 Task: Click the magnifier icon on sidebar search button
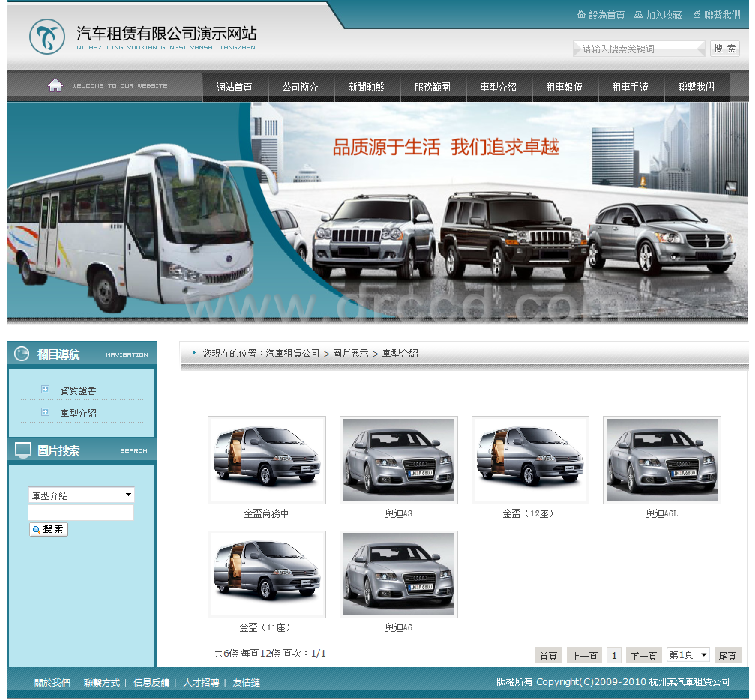(x=36, y=530)
